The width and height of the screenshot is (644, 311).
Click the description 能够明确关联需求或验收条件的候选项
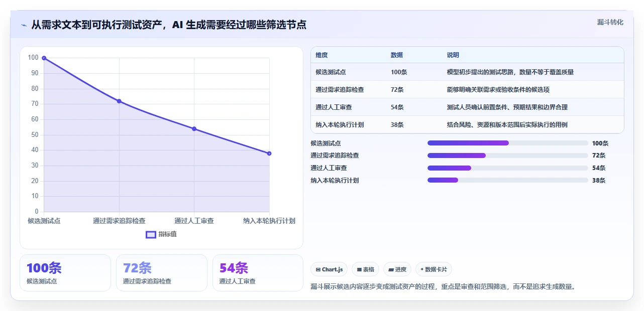click(x=498, y=90)
